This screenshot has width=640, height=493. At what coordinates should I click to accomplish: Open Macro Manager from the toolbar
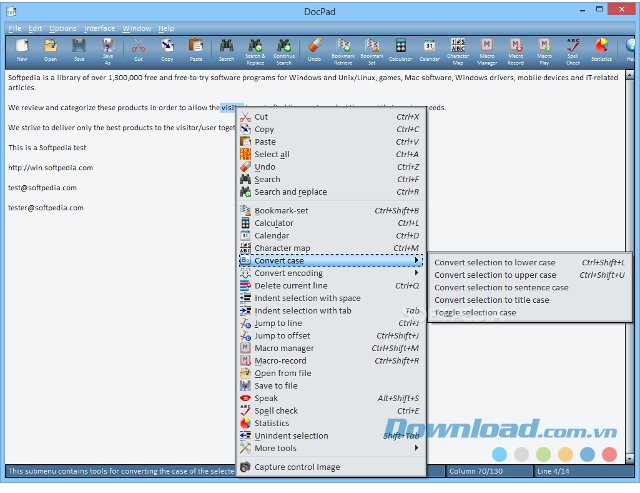pos(487,49)
